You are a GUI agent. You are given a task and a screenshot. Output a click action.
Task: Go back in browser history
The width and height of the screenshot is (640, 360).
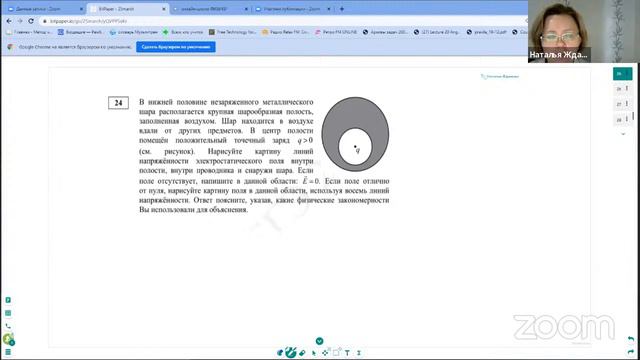(x=9, y=21)
